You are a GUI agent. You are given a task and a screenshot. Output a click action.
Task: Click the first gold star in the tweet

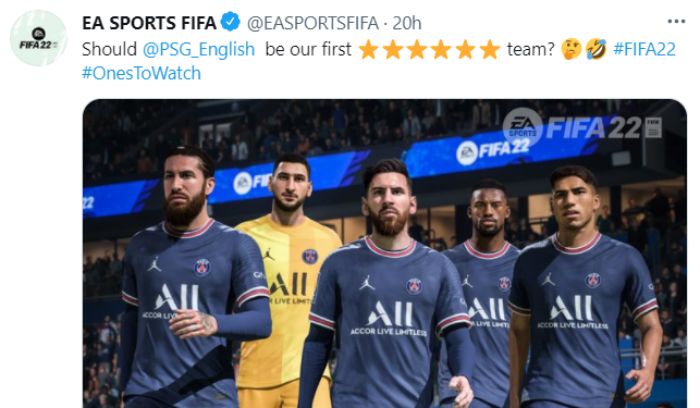pos(368,49)
